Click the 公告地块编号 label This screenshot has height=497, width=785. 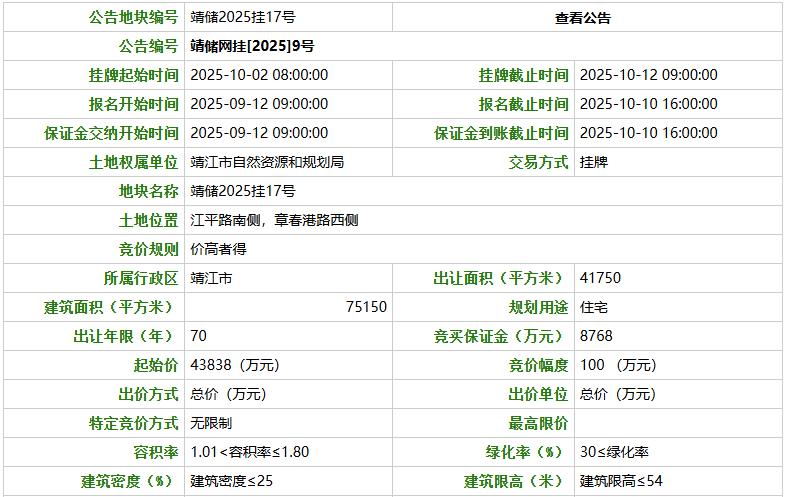(x=134, y=18)
